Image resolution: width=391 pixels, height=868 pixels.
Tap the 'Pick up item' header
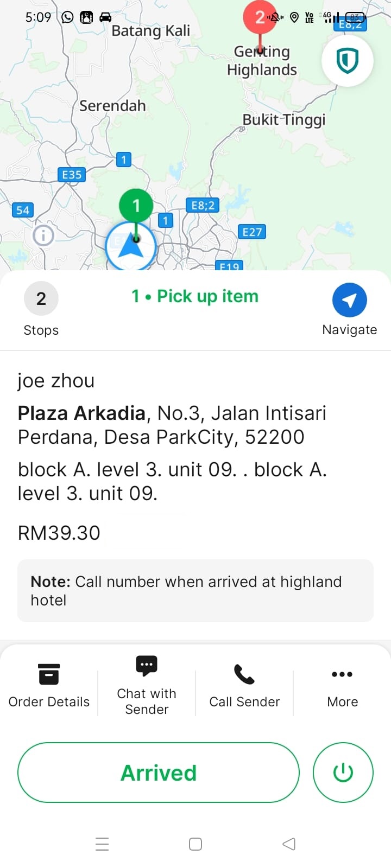coord(195,296)
